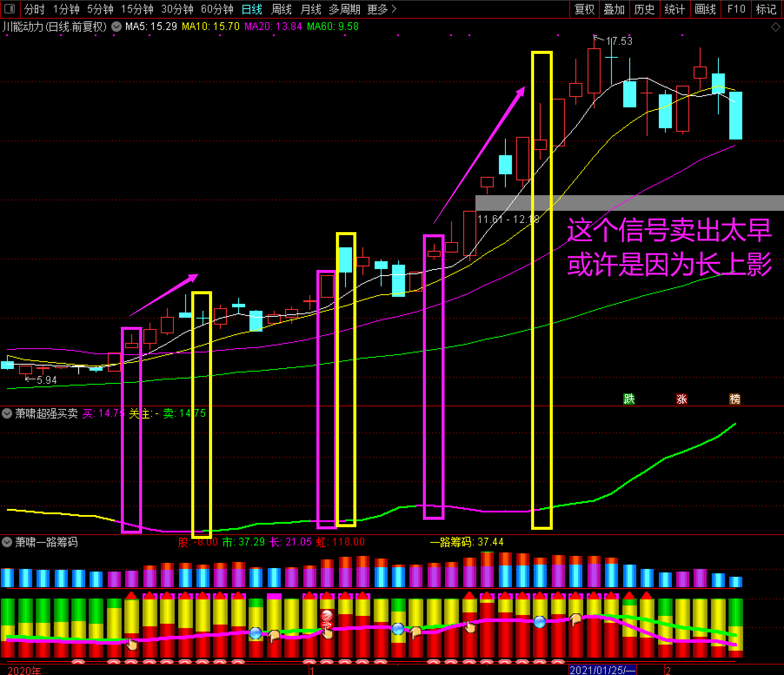Open F10 company info
The width and height of the screenshot is (784, 675).
pyautogui.click(x=736, y=9)
